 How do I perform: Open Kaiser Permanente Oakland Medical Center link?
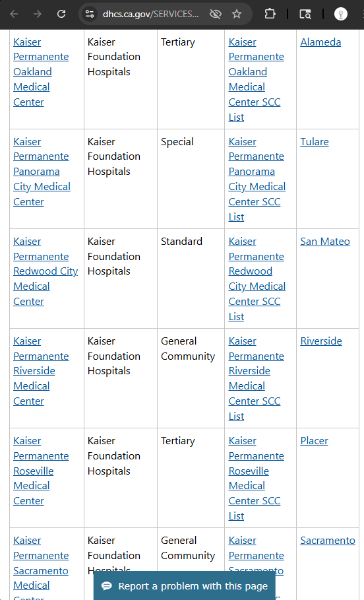click(41, 72)
